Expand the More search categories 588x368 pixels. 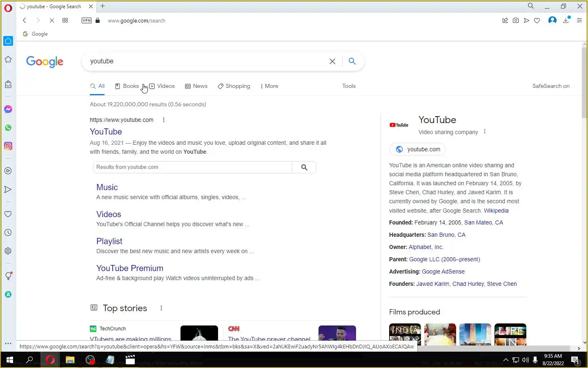[269, 86]
